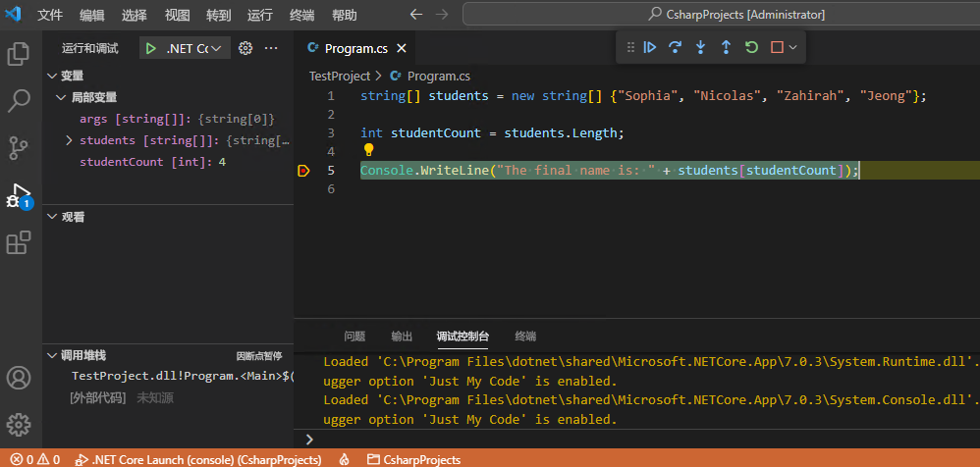Screen dimensions: 980x467
Task: Switch to the Program.cs editor tab
Action: [354, 49]
